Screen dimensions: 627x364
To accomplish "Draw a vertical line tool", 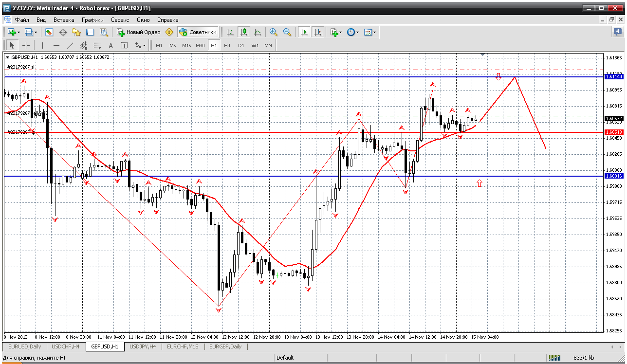I will pos(43,45).
